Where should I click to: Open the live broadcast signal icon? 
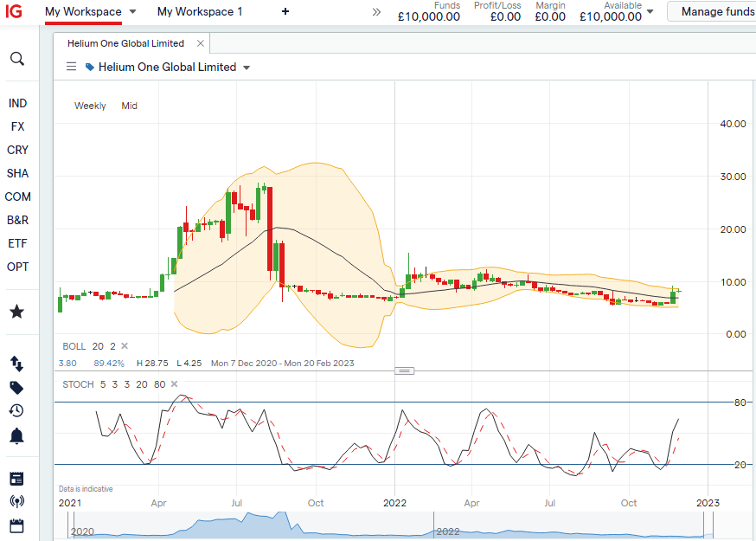(17, 502)
